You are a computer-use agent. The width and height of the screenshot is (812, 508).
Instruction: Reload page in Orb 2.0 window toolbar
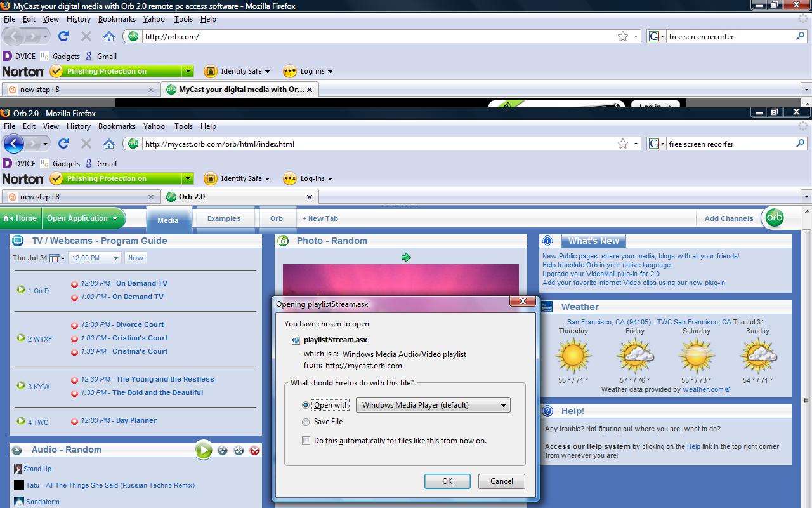pyautogui.click(x=63, y=144)
